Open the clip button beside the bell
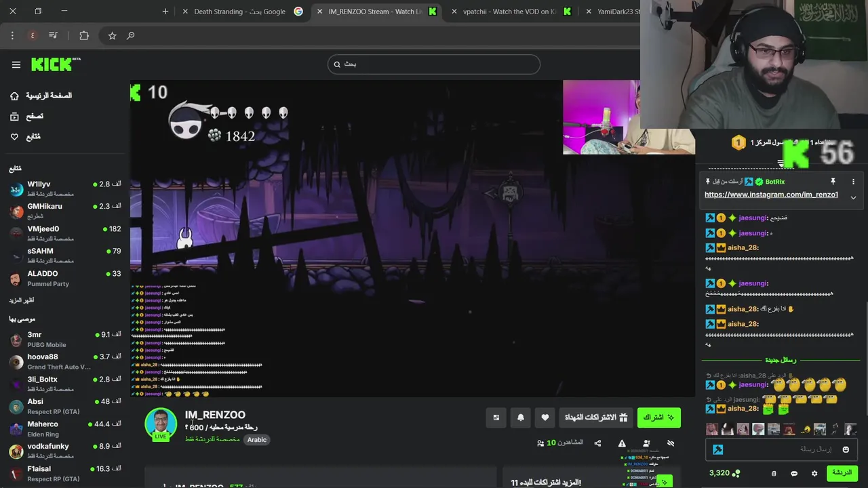Image resolution: width=868 pixels, height=488 pixels. coord(496,418)
